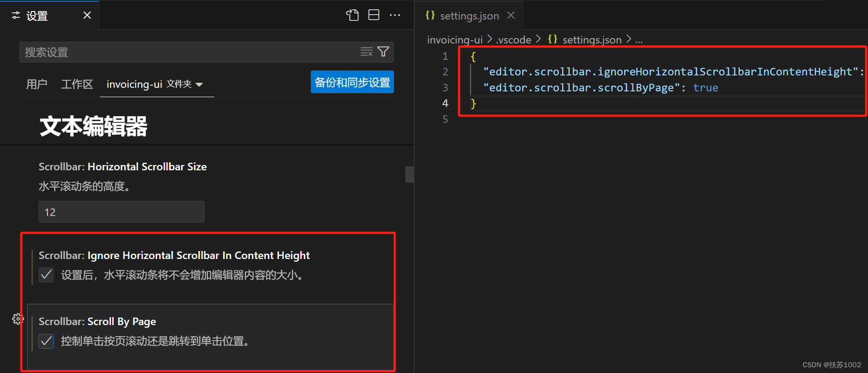Click the Settings tab sliders icon

tap(16, 16)
